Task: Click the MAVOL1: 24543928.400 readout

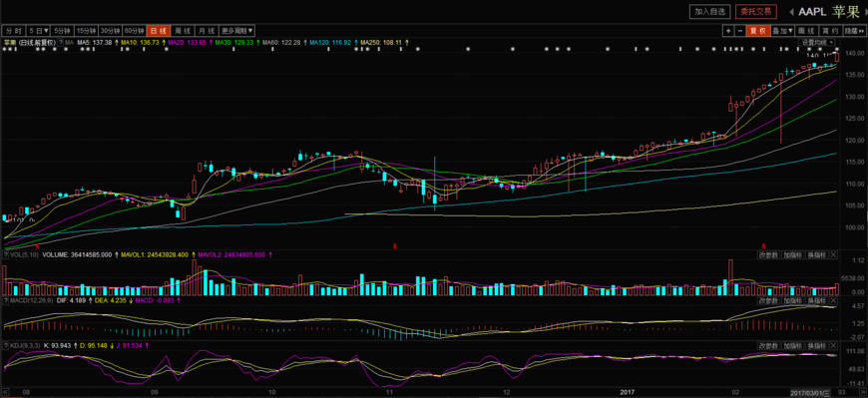Action: coord(155,254)
